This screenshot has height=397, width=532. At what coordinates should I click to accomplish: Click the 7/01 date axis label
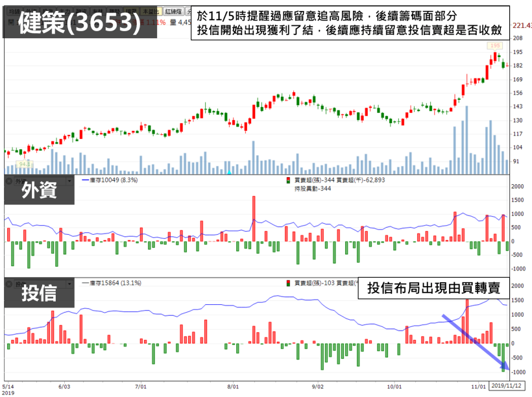[141, 387]
